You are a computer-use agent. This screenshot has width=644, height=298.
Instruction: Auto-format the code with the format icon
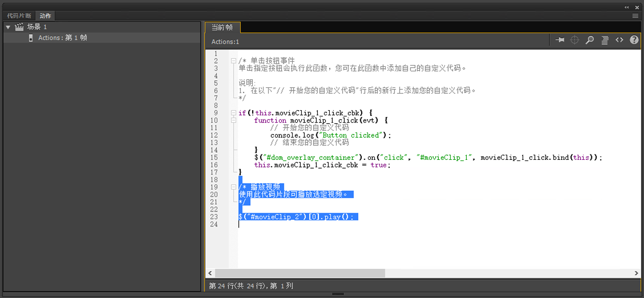click(604, 39)
